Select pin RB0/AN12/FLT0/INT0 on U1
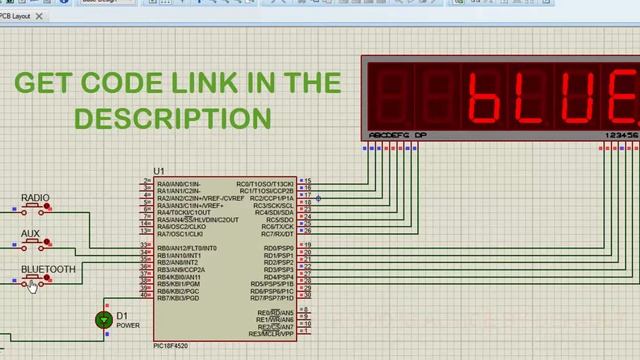 (x=187, y=248)
